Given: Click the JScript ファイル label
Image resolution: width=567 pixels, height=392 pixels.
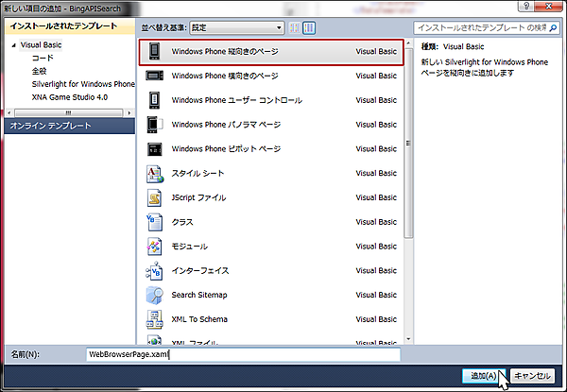Looking at the screenshot, I should click(198, 197).
